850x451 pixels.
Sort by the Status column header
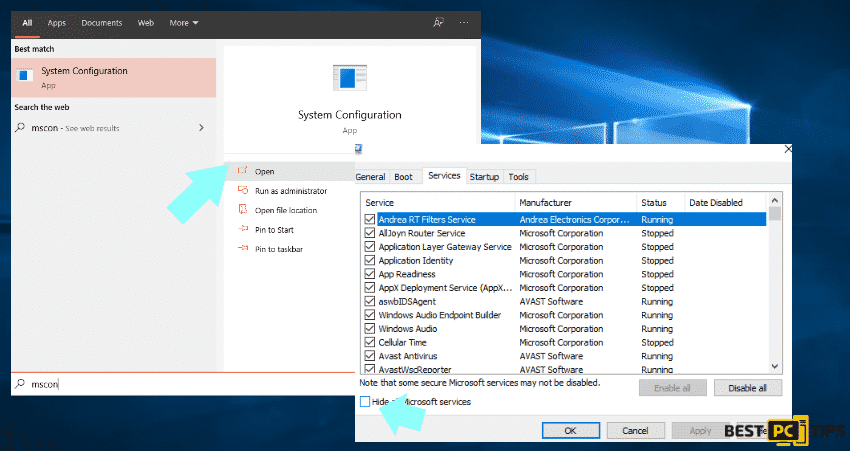661,203
